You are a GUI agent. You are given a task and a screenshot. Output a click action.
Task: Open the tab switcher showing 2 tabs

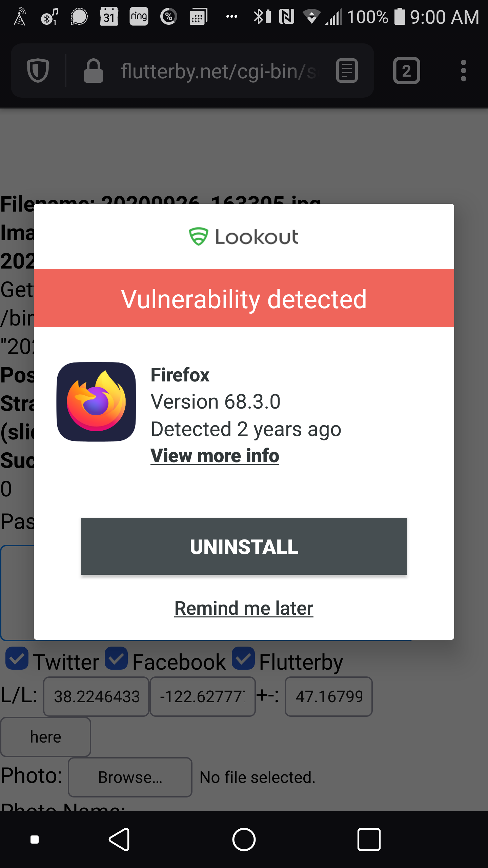tap(406, 71)
